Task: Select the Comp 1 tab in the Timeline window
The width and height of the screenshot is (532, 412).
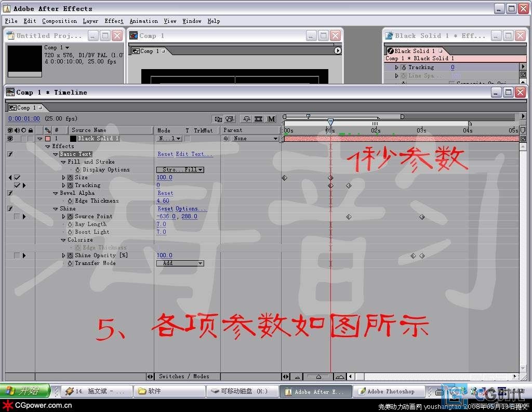Action: (26, 108)
